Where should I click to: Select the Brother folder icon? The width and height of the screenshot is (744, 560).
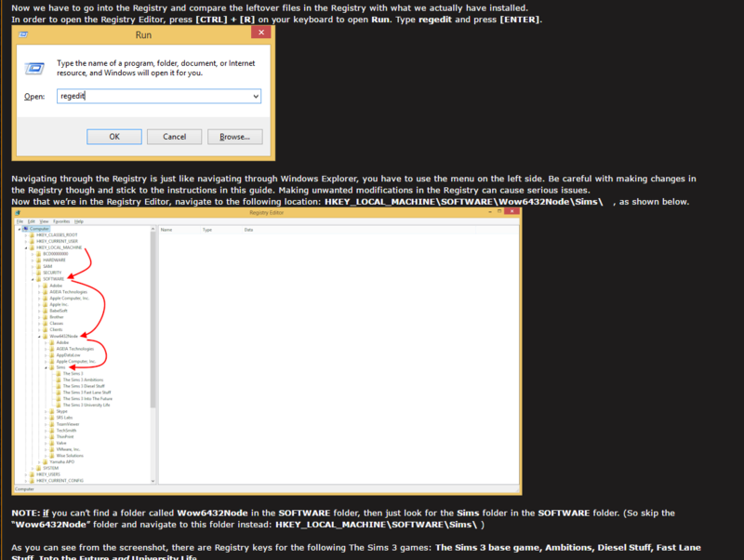tap(46, 316)
